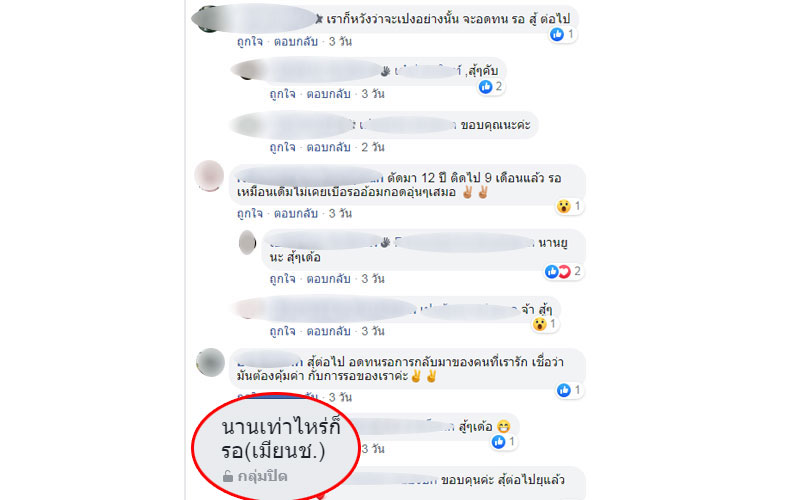The height and width of the screenshot is (500, 800).
Task: Click ถูกใจ under the 'จ้า สู้ๆ' reply
Action: coord(282,332)
